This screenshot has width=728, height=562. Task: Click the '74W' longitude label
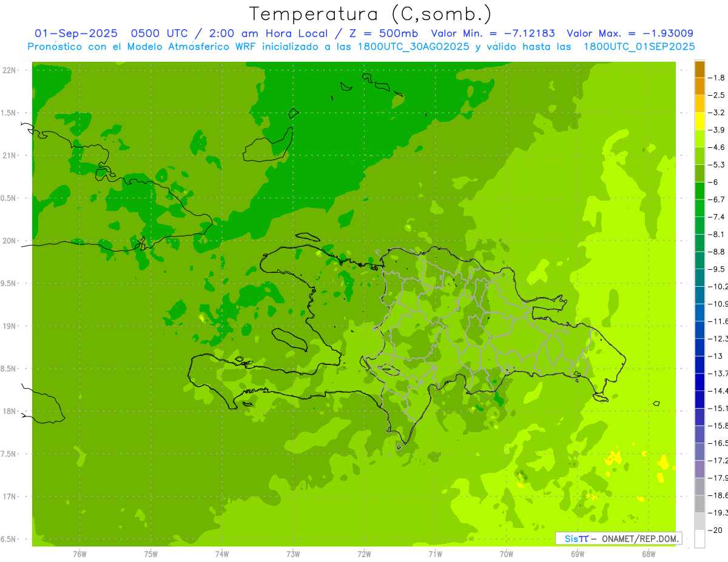[x=222, y=554]
